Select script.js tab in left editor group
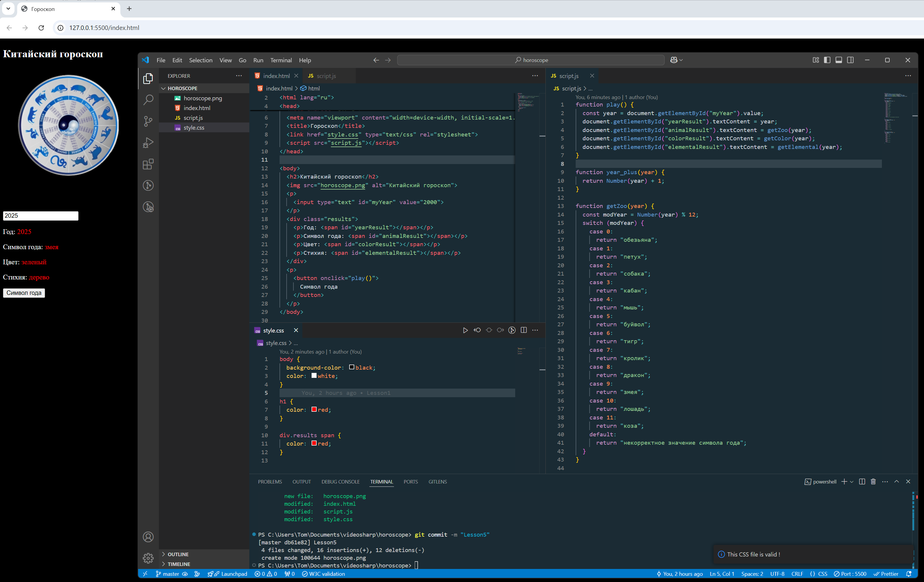The width and height of the screenshot is (924, 582). coord(326,76)
